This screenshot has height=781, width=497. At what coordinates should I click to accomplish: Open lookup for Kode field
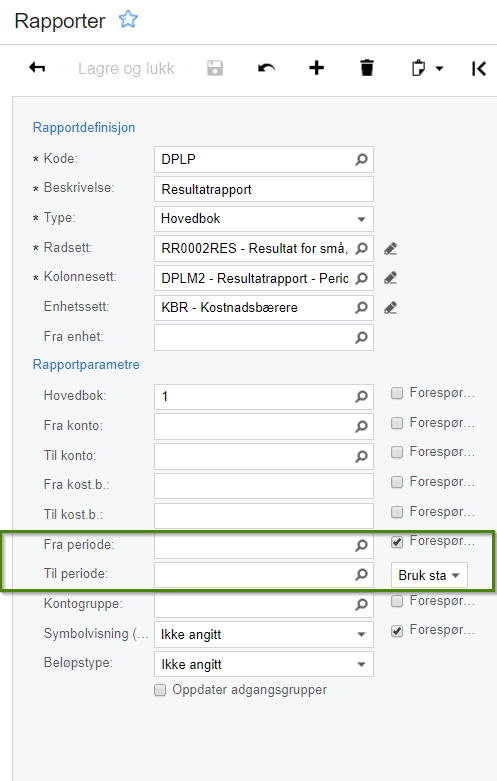(362, 159)
